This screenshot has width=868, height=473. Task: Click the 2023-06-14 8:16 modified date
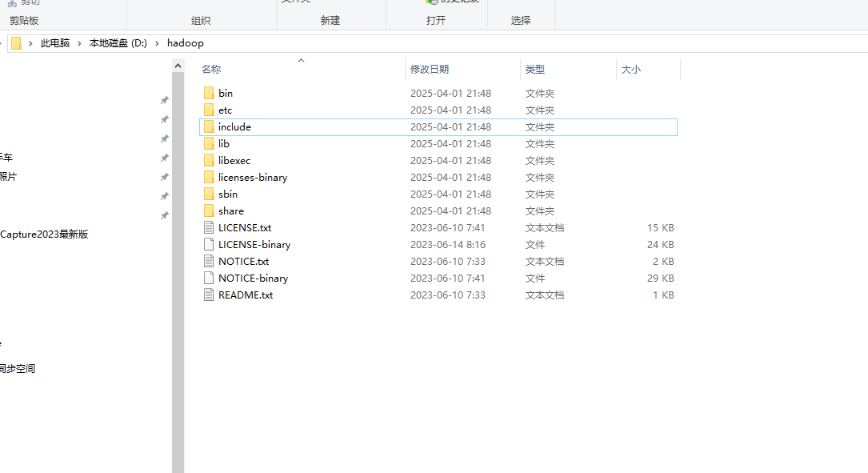point(448,244)
